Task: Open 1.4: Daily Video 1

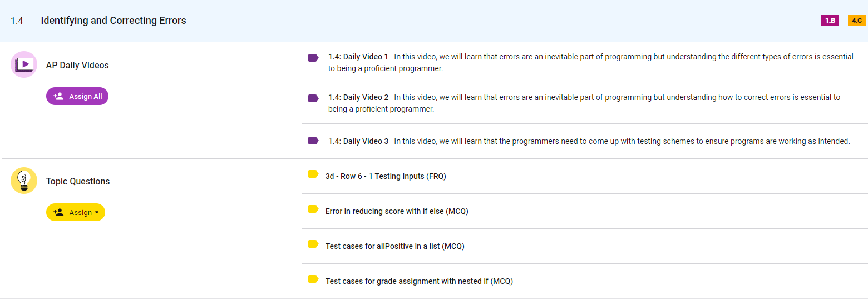Action: tap(358, 57)
